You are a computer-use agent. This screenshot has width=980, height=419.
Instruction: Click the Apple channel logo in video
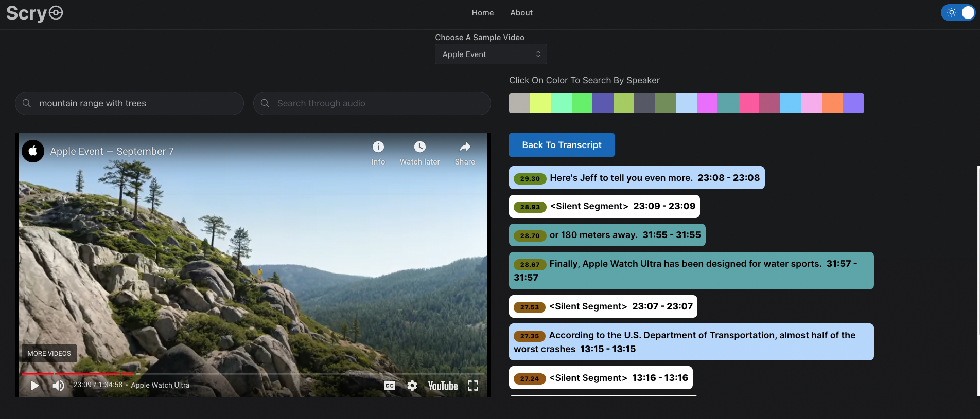point(33,151)
